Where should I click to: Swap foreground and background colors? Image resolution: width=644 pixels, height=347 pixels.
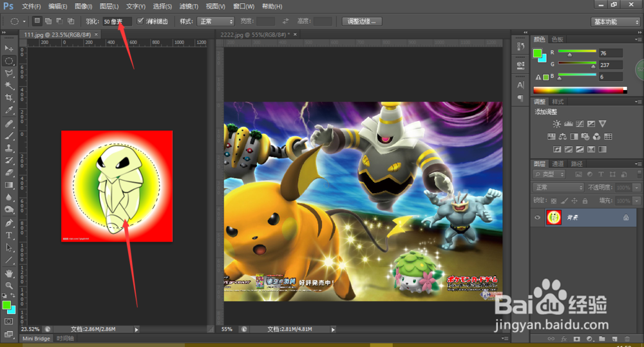point(13,295)
